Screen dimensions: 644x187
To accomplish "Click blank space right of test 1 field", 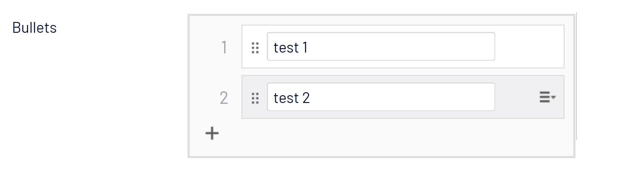I will (x=528, y=47).
